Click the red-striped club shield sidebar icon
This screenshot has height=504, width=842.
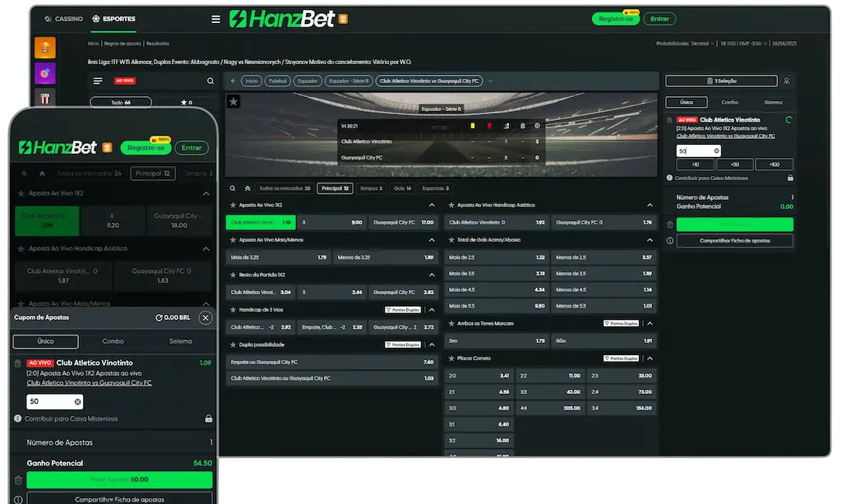[x=45, y=98]
